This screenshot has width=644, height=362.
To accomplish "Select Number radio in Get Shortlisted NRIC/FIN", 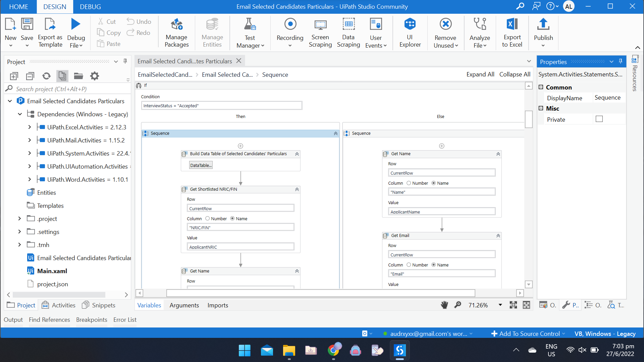I will (x=208, y=219).
